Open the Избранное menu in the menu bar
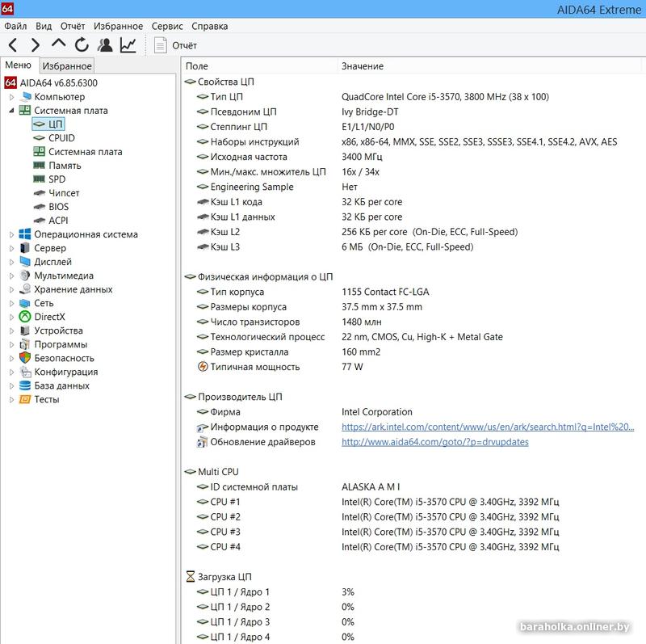Viewport: 646px width, 644px height. tap(118, 26)
